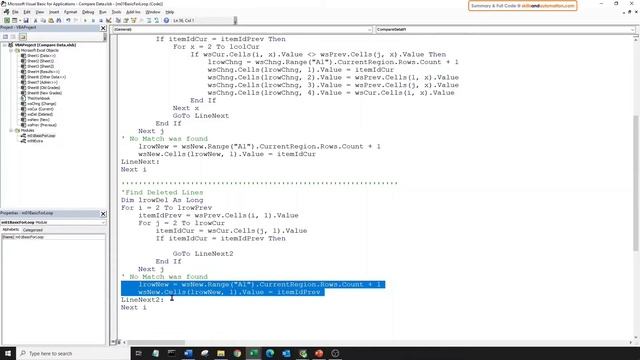640x360 pixels.
Task: Click the Properties Window toolbar icon
Action: (126, 20)
